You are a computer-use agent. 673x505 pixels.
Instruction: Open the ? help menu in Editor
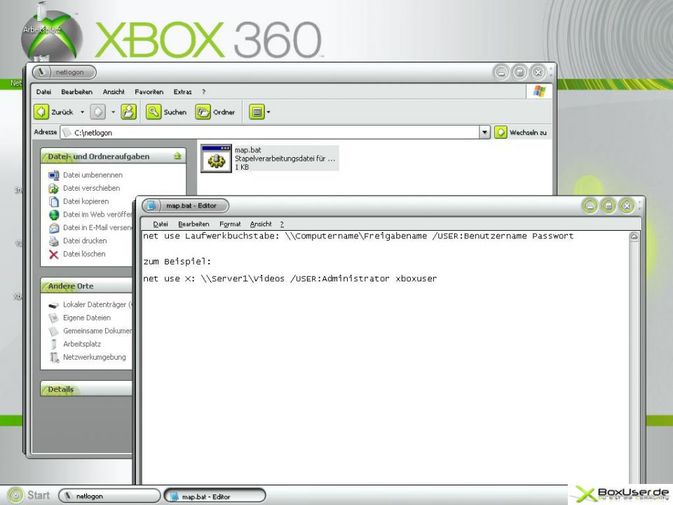click(x=282, y=224)
